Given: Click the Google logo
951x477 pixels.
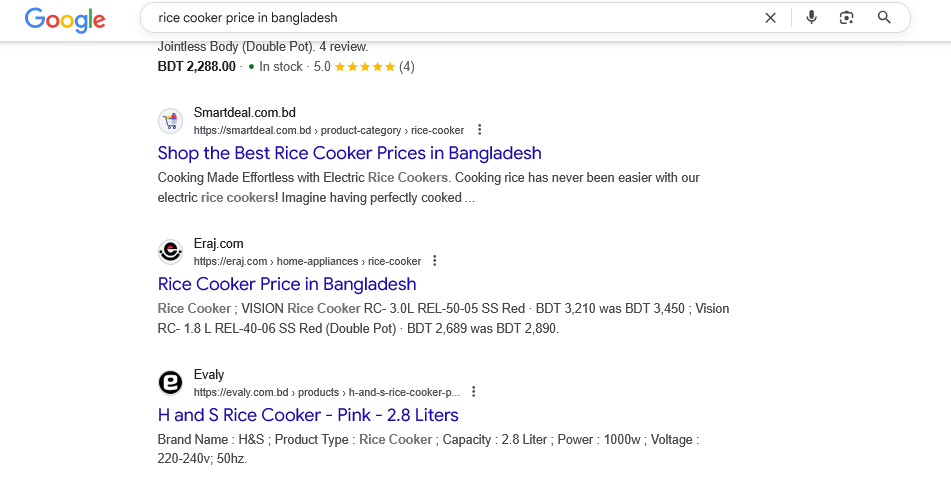Looking at the screenshot, I should point(65,18).
